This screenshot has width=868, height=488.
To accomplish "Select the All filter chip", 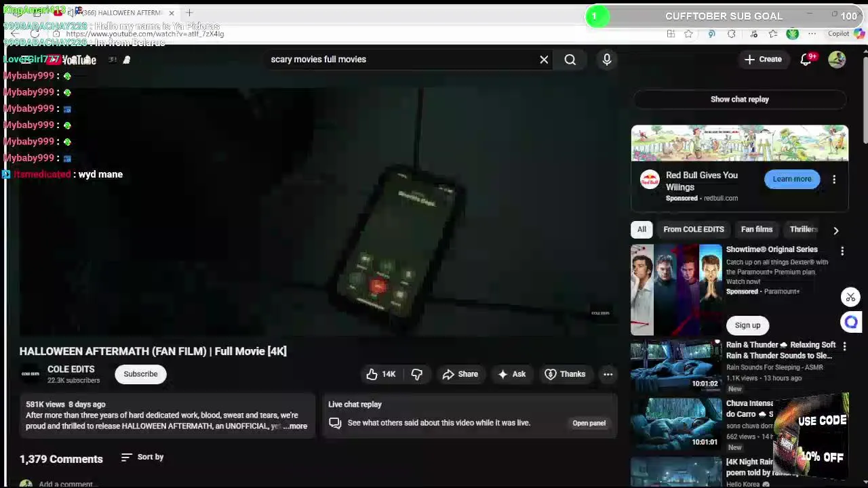I will 642,230.
